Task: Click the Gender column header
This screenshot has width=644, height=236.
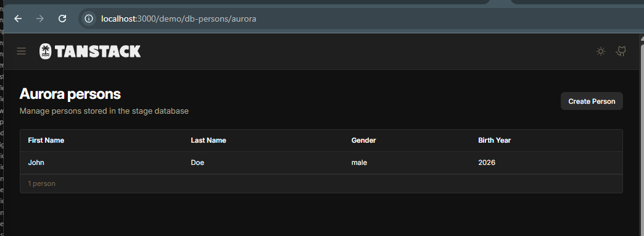Action: point(363,140)
